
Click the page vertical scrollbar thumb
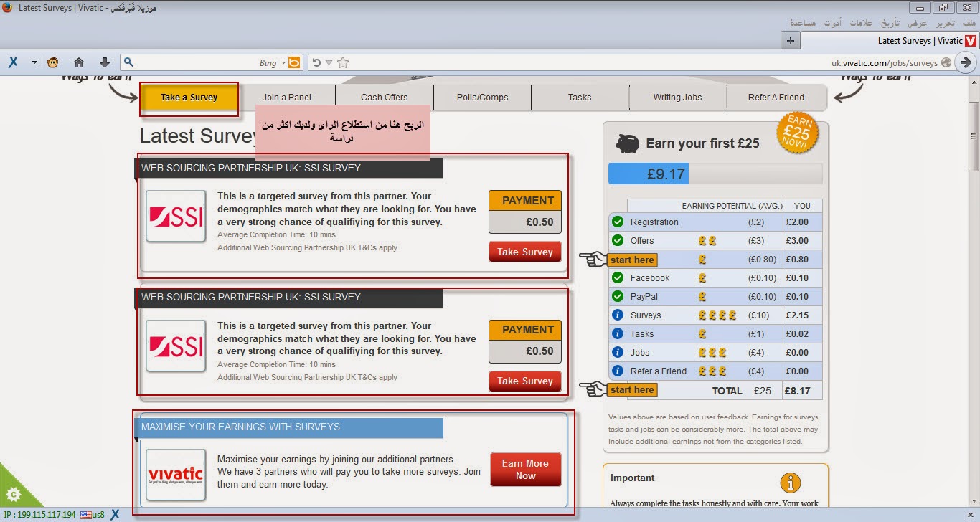[x=974, y=136]
